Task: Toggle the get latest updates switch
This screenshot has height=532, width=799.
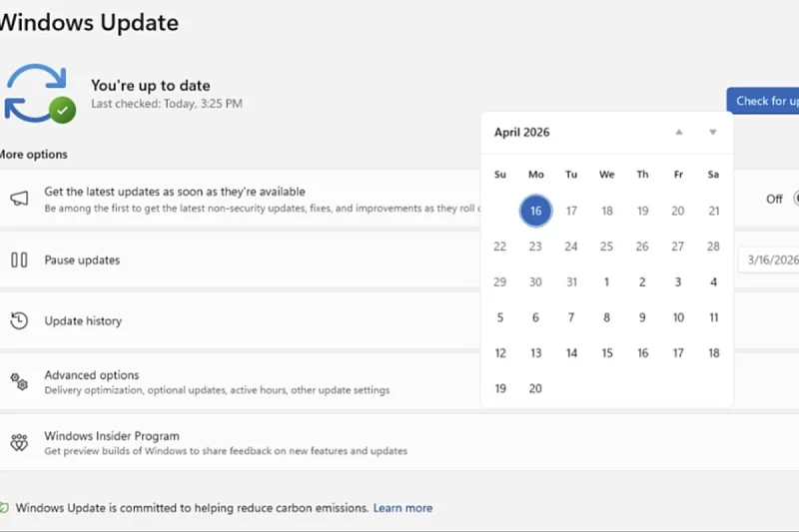Action: point(795,199)
